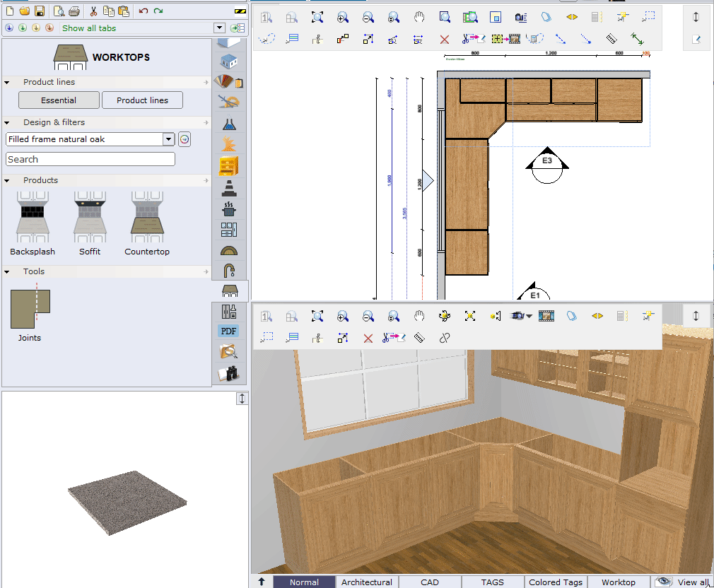Screen dimensions: 714x588
Task: Switch to the Colored Tags tab
Action: click(556, 582)
